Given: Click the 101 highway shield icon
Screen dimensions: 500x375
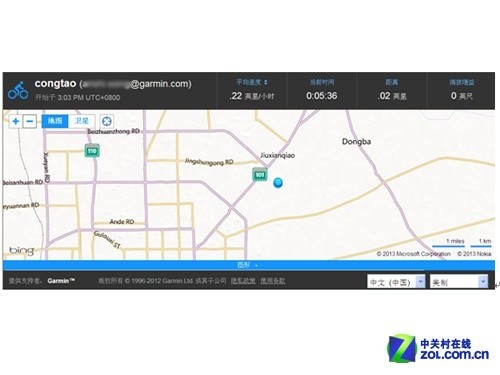Looking at the screenshot, I should pyautogui.click(x=260, y=174).
